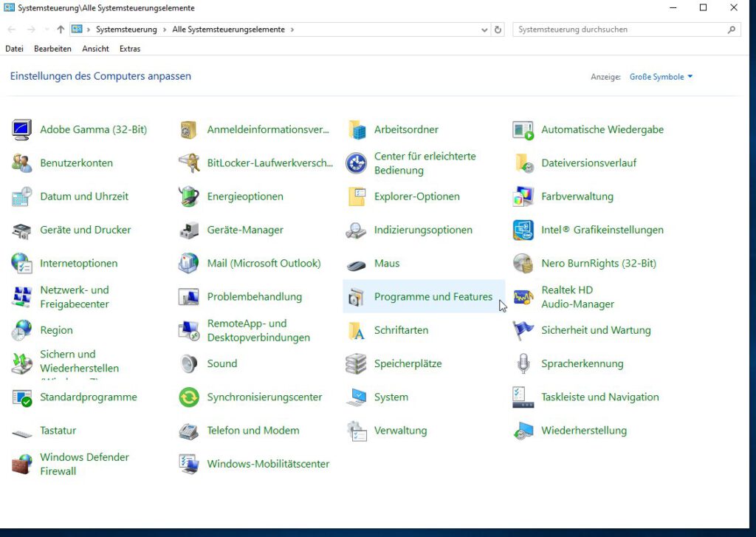
Task: Click the refresh button beside address bar
Action: coord(498,30)
